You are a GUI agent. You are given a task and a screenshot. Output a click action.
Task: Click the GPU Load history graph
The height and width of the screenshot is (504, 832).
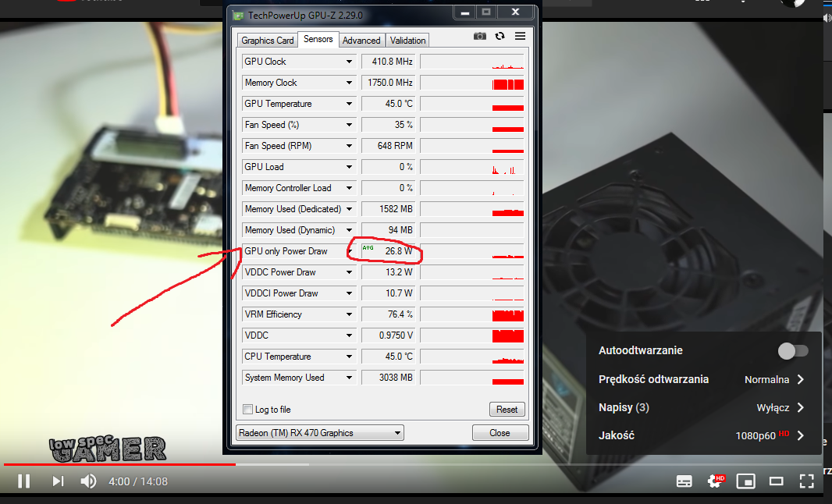[x=472, y=167]
